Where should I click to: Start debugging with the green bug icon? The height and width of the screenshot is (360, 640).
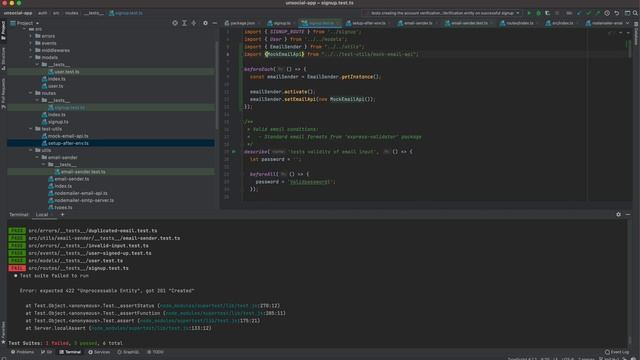(538, 13)
